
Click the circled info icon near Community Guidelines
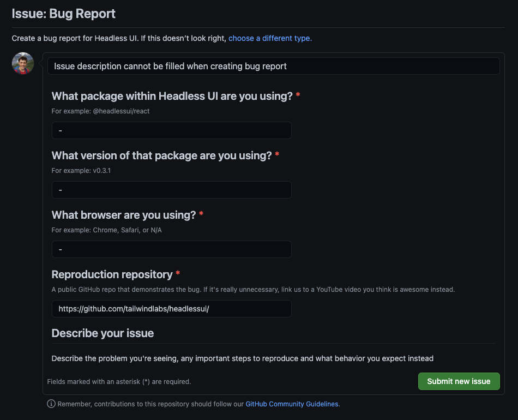pos(51,404)
